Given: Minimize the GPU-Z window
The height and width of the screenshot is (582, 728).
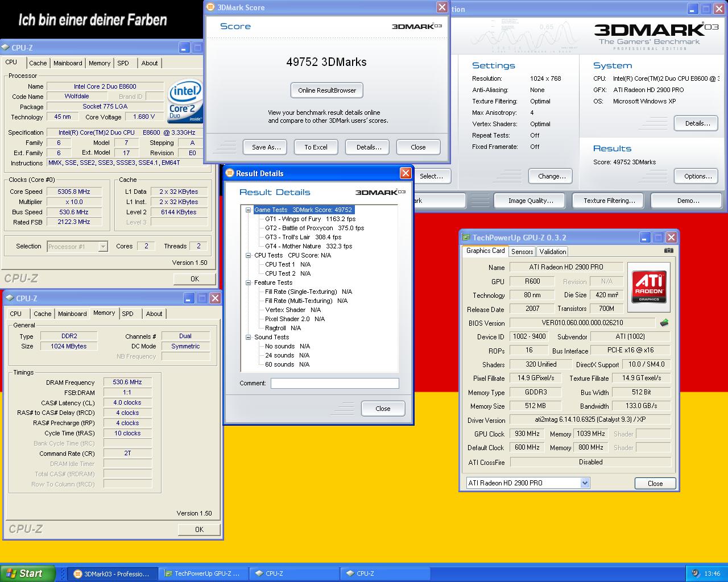Looking at the screenshot, I should tap(645, 238).
